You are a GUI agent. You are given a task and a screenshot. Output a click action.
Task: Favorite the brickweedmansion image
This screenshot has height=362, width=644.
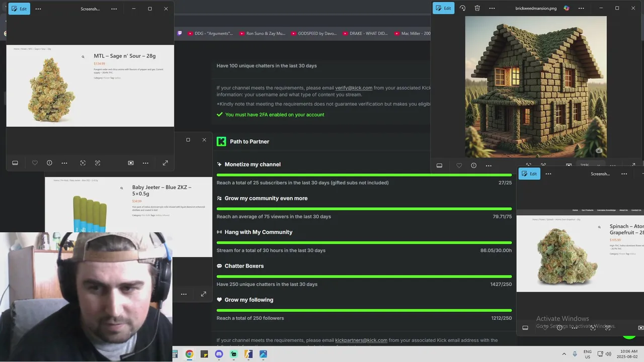459,165
